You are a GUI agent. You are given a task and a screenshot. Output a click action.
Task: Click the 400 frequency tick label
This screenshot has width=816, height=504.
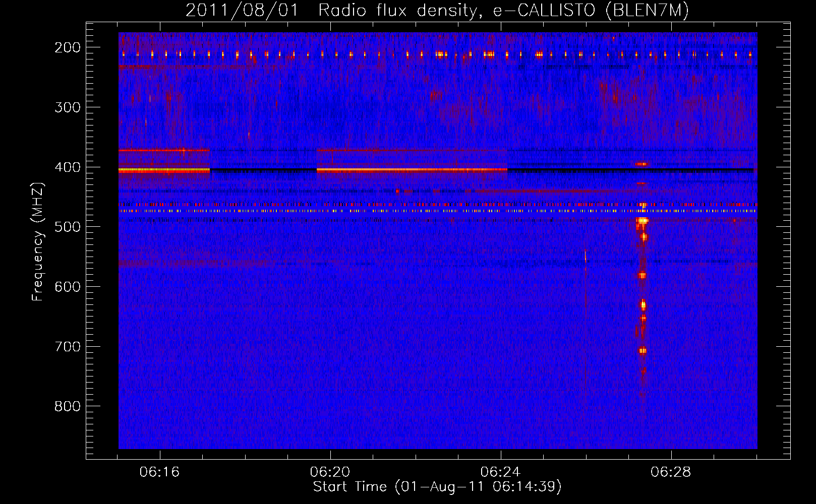click(68, 167)
